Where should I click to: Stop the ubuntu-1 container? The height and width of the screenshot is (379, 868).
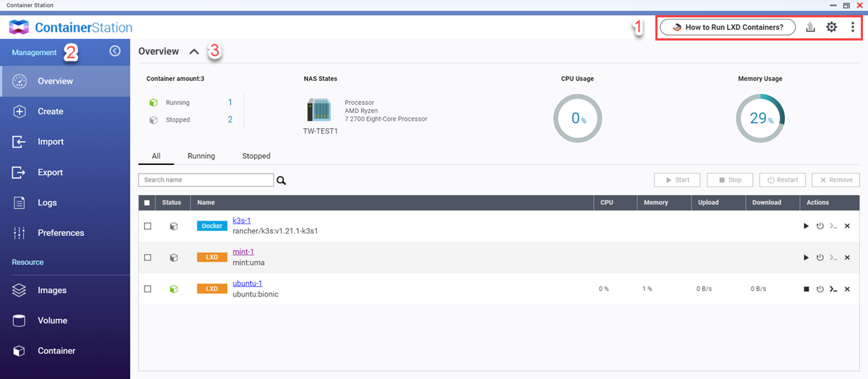(x=807, y=289)
